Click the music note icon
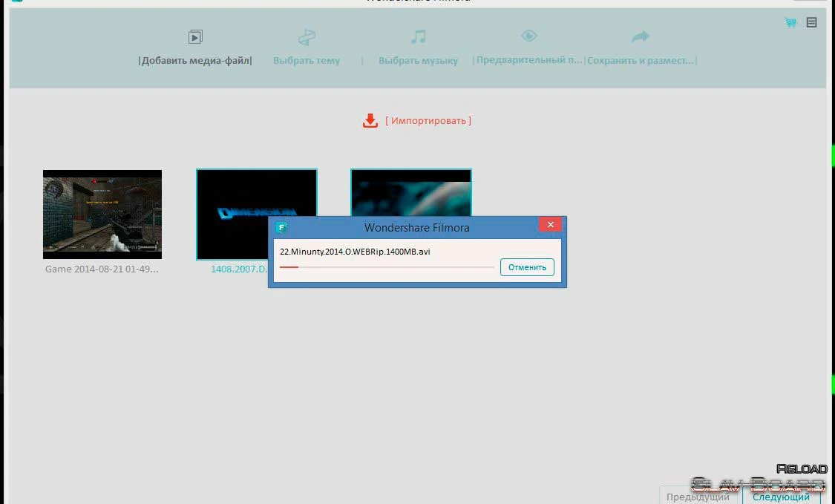Image resolution: width=835 pixels, height=504 pixels. pos(419,36)
